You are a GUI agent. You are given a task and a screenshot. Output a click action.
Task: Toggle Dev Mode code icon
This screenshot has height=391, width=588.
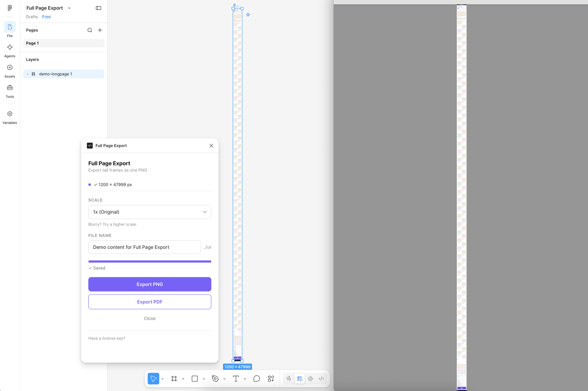(x=321, y=379)
